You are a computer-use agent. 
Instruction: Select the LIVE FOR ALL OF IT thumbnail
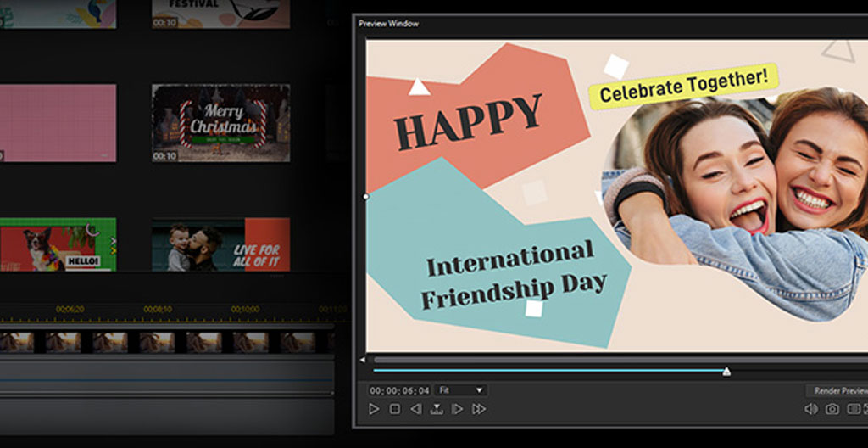click(221, 244)
